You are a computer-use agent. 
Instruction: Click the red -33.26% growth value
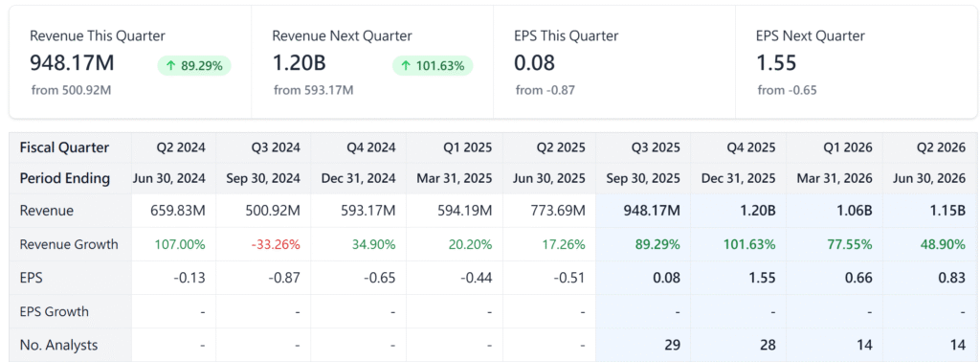point(276,244)
